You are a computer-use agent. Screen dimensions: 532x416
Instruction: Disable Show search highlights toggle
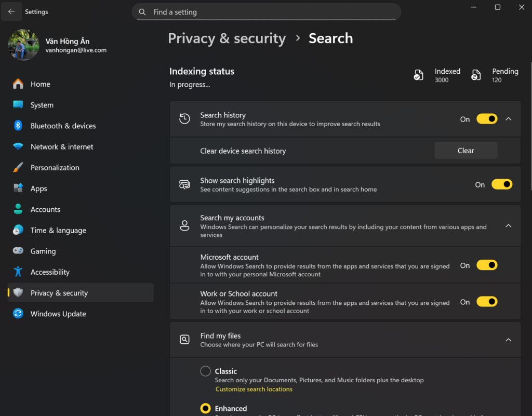(501, 184)
